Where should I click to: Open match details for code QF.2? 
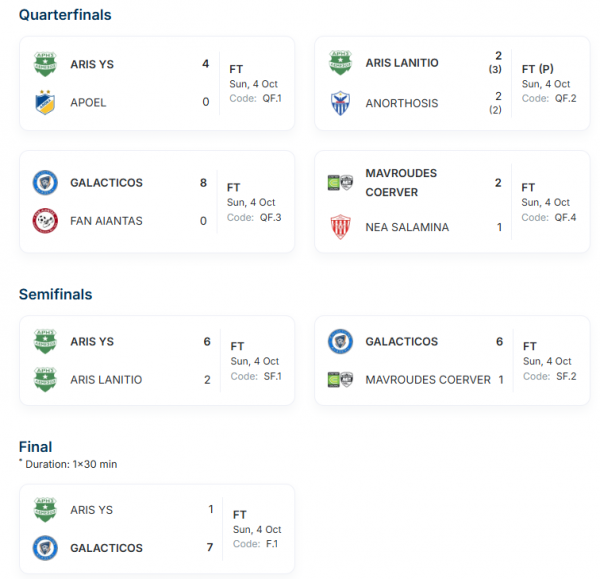click(549, 98)
